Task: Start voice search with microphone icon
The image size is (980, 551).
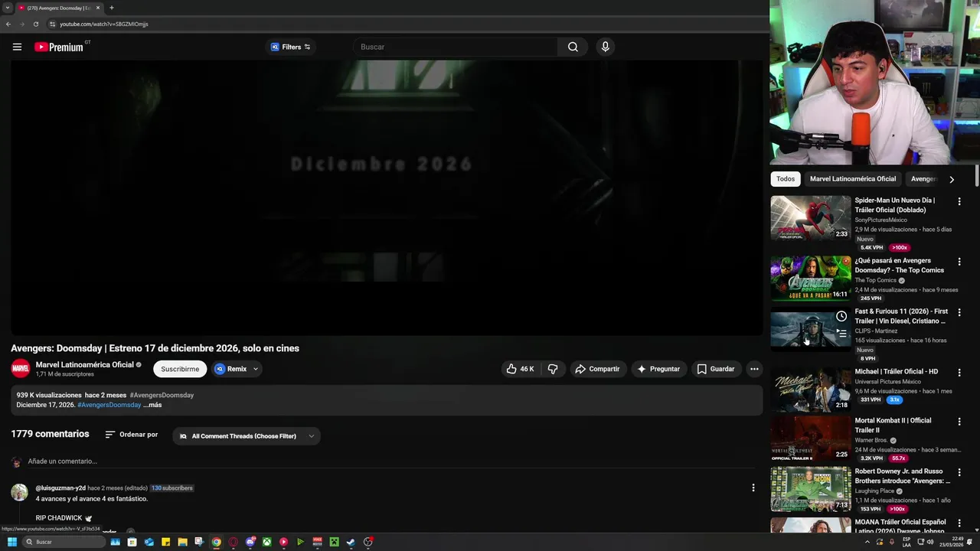Action: click(x=605, y=47)
